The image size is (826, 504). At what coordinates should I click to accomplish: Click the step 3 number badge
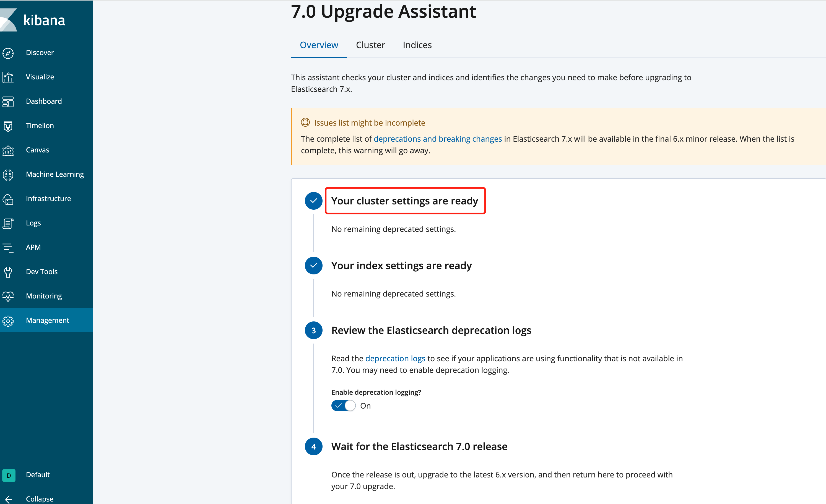tap(313, 330)
